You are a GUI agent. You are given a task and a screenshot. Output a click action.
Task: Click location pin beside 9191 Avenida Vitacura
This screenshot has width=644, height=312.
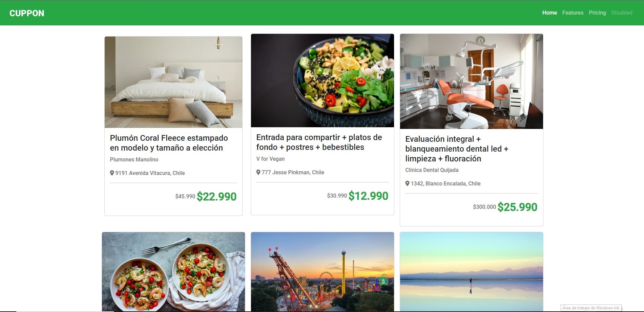pos(112,173)
